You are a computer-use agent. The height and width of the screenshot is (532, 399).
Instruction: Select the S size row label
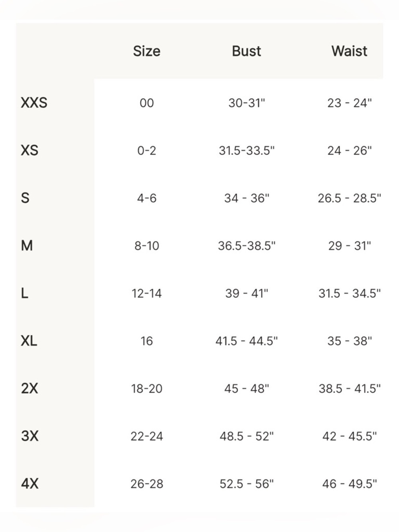tap(25, 198)
